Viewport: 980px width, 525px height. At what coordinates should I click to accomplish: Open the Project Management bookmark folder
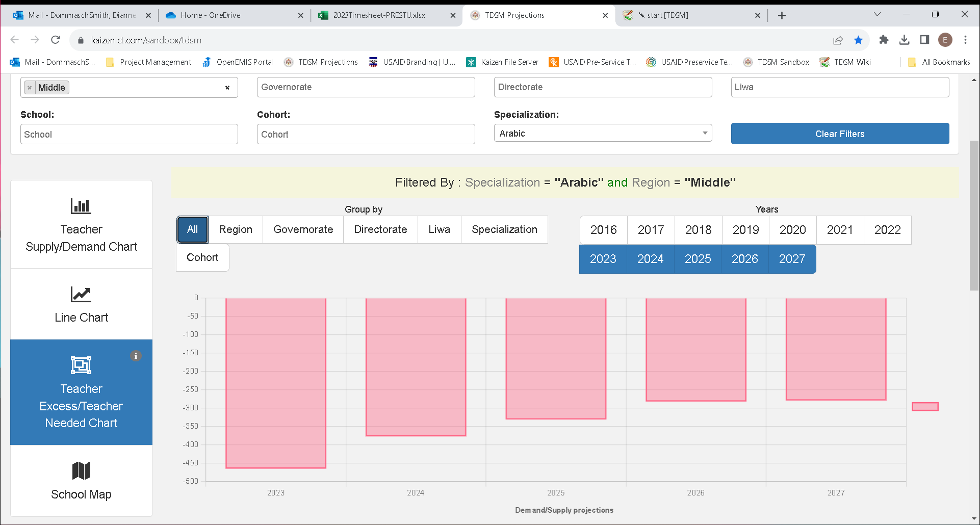pos(148,62)
